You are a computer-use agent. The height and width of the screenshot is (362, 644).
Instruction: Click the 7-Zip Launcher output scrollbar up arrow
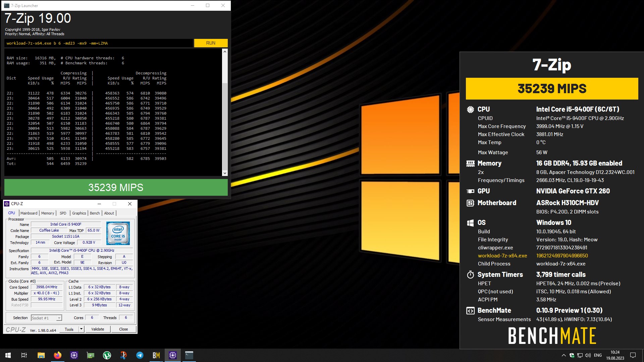pyautogui.click(x=225, y=52)
